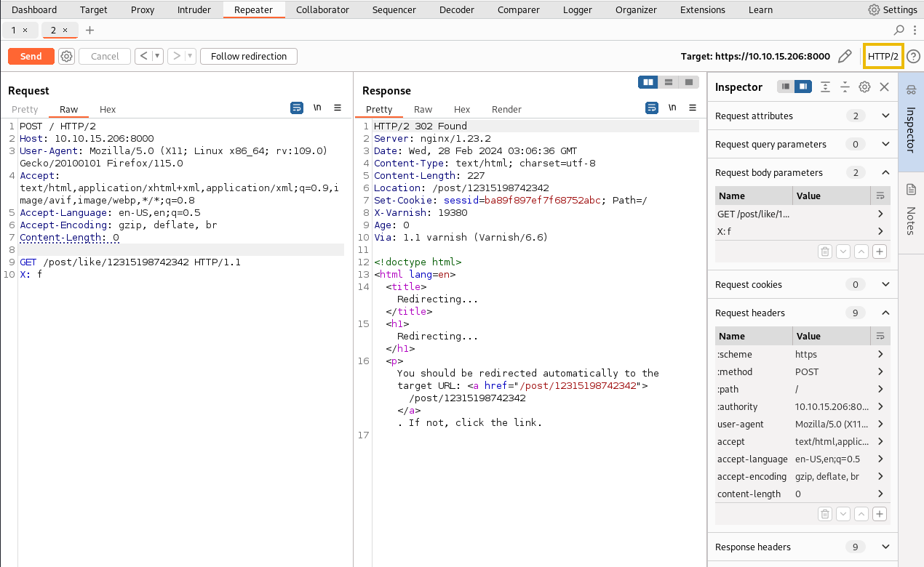Collapse the Request body parameters section

click(x=885, y=172)
